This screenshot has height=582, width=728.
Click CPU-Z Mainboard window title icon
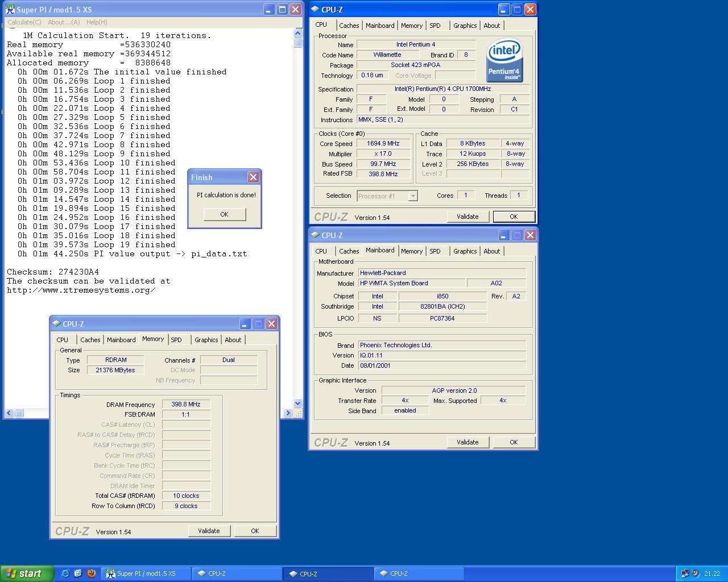tap(315, 235)
